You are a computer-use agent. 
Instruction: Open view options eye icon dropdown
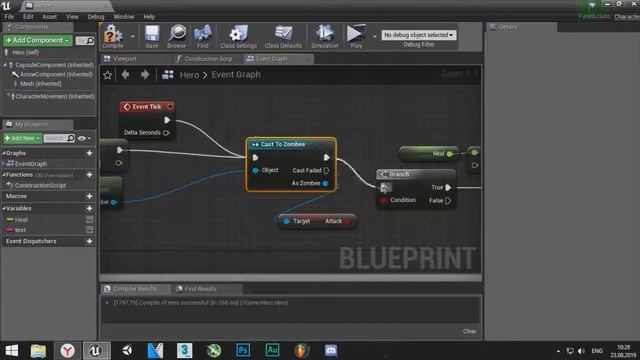pos(84,138)
